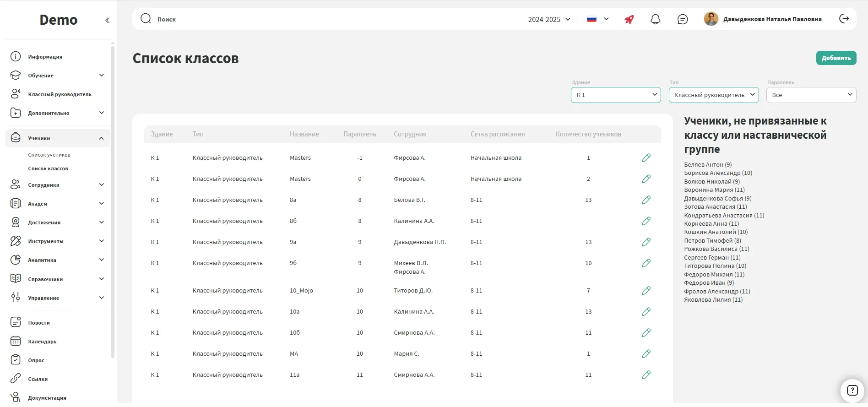The height and width of the screenshot is (407, 868).
Task: Click the Добавить button
Action: click(835, 58)
